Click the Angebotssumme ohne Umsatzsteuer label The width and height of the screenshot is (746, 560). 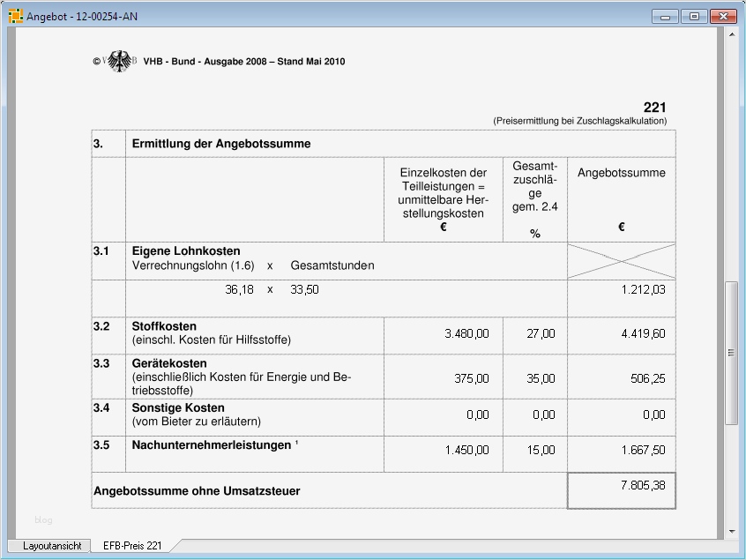197,491
